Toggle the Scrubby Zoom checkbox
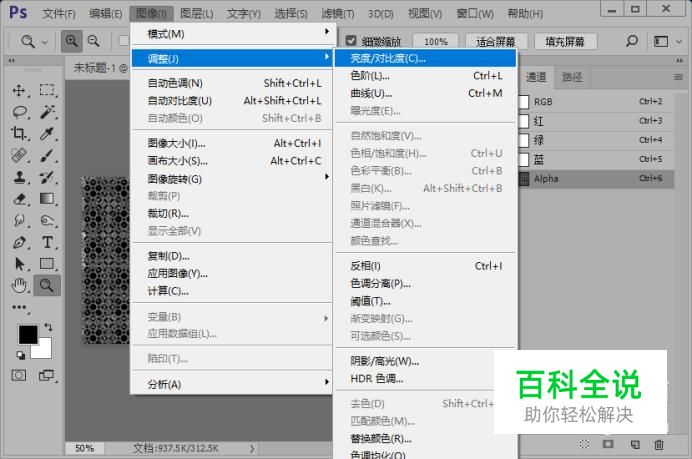The height and width of the screenshot is (459, 692). [x=350, y=41]
